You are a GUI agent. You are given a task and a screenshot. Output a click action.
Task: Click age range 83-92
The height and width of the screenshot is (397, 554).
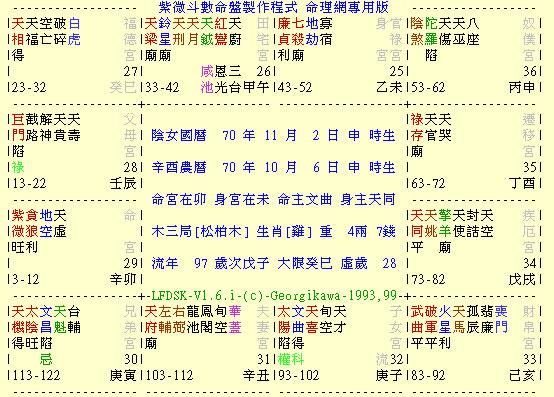click(428, 375)
